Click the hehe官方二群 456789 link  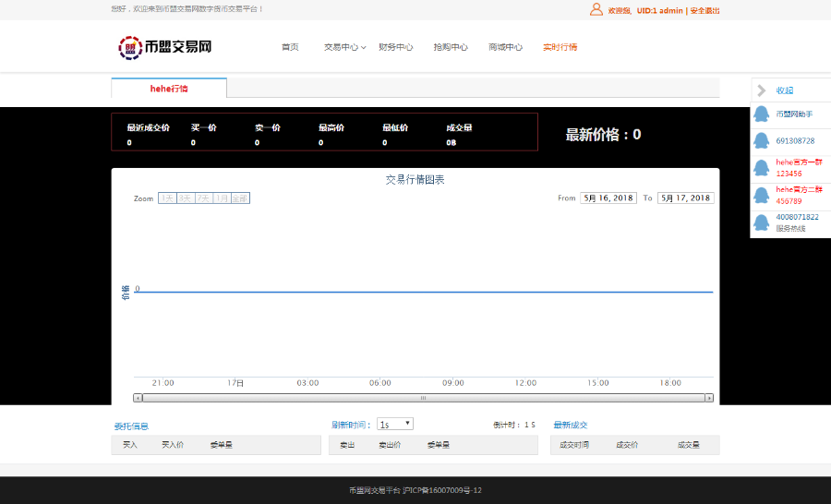800,196
